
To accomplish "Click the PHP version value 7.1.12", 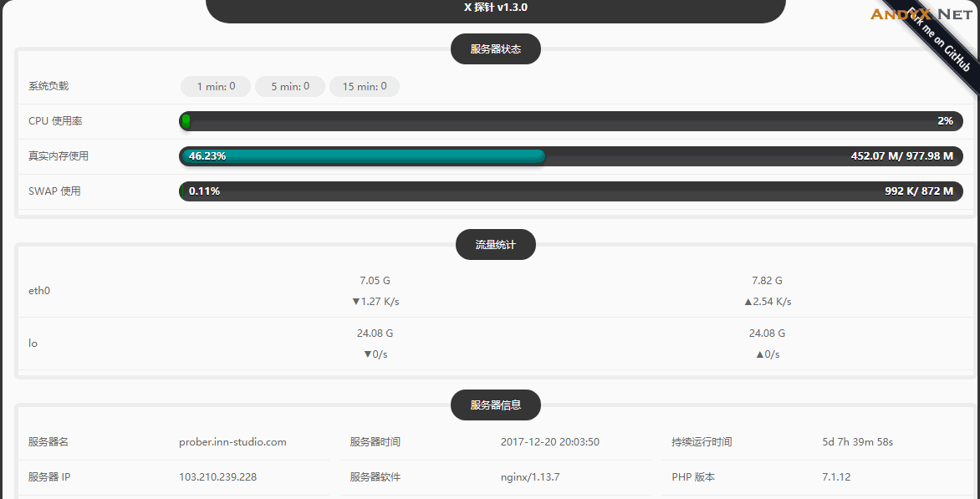I will pos(836,477).
